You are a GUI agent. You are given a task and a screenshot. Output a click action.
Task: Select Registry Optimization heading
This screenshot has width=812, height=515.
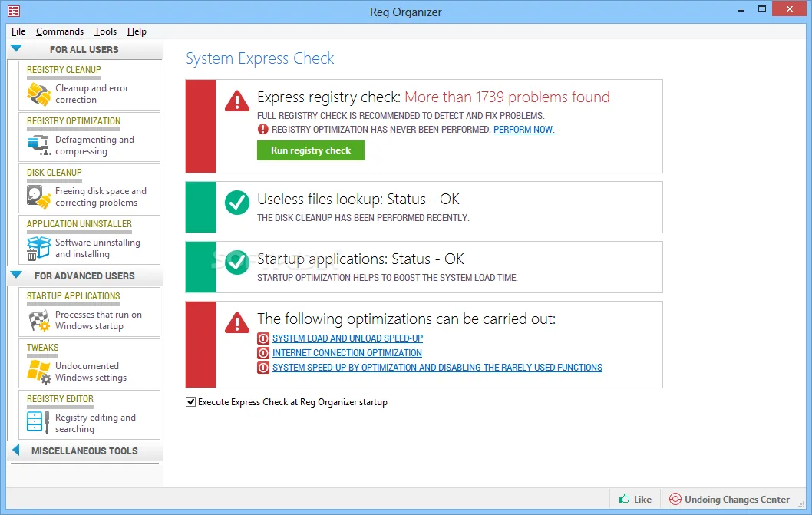click(74, 120)
